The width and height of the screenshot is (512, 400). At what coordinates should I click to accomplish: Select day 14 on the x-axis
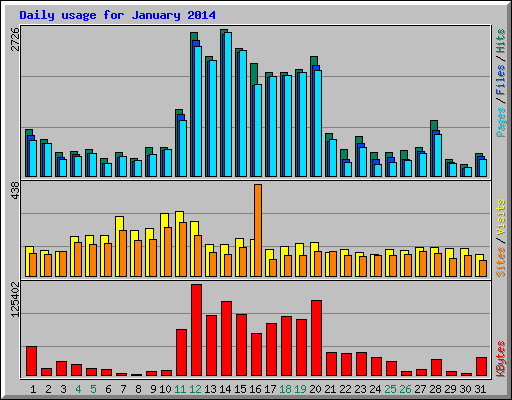pos(225,389)
